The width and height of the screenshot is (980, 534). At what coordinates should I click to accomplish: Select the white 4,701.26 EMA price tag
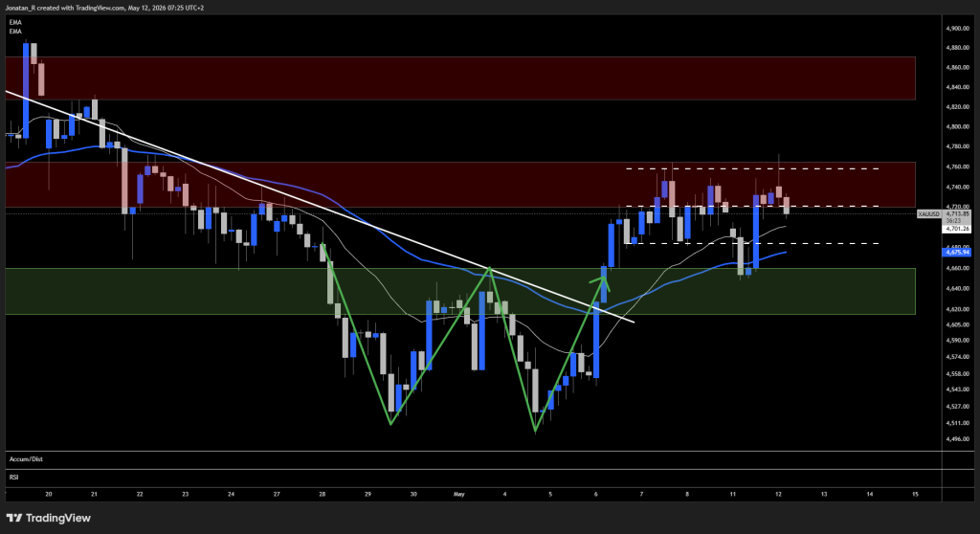click(957, 229)
